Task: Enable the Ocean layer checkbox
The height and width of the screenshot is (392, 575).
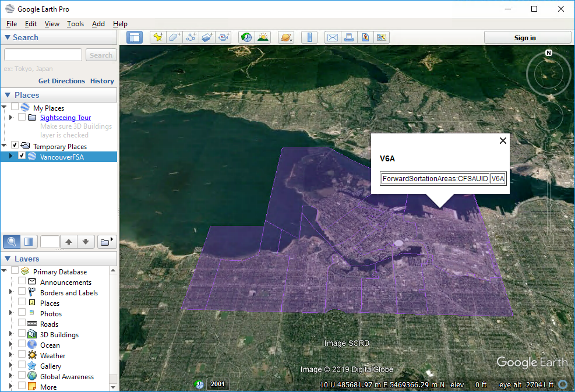Action: [22, 344]
